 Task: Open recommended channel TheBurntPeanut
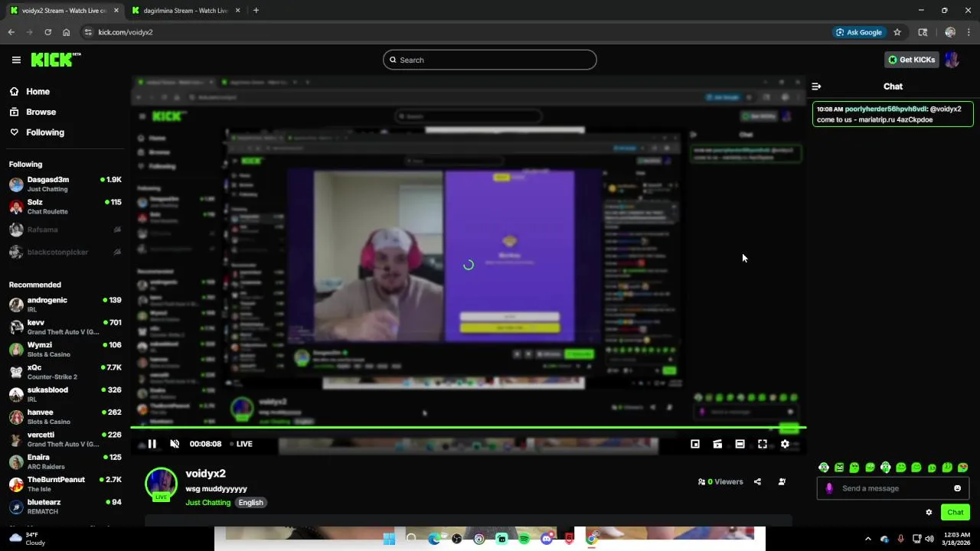[x=65, y=484]
